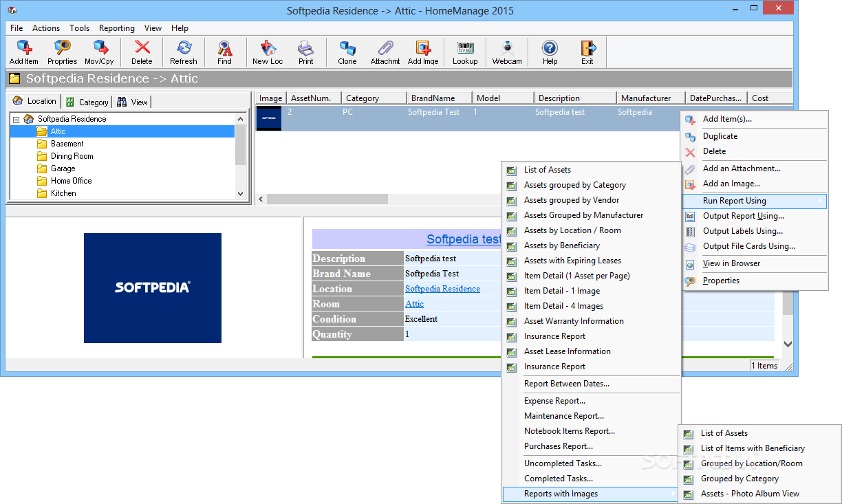Select the Home Office folder
This screenshot has height=504, width=842.
click(71, 181)
